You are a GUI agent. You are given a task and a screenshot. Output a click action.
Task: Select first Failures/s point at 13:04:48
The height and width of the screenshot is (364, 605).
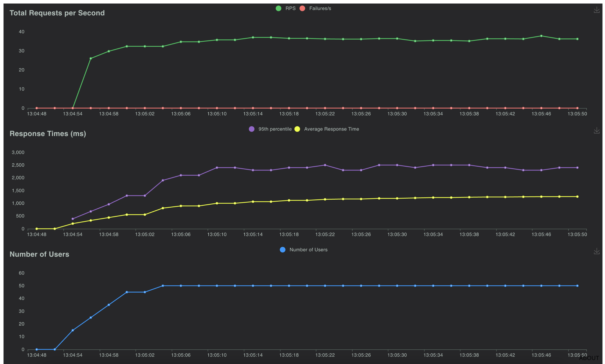click(x=37, y=108)
